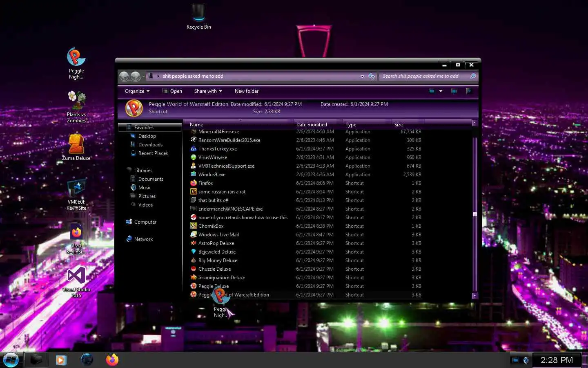Click the search magnifier icon
Image resolution: width=588 pixels, height=368 pixels.
(473, 76)
